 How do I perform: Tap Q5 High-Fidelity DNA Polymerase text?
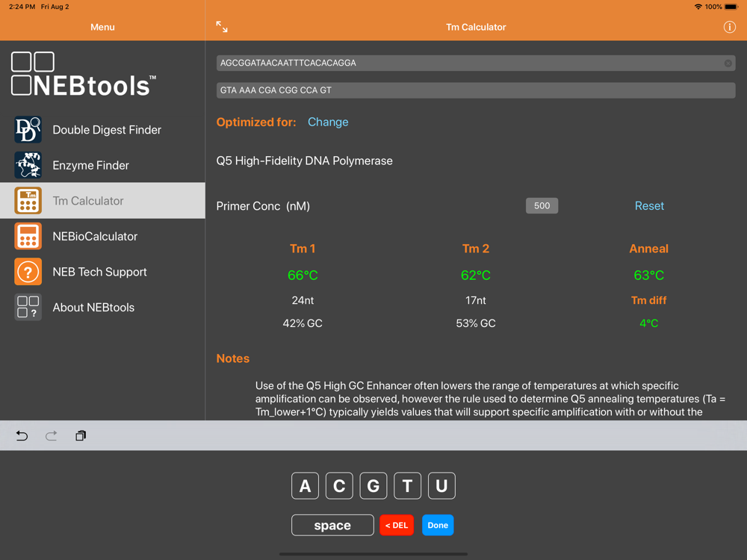[x=305, y=161]
